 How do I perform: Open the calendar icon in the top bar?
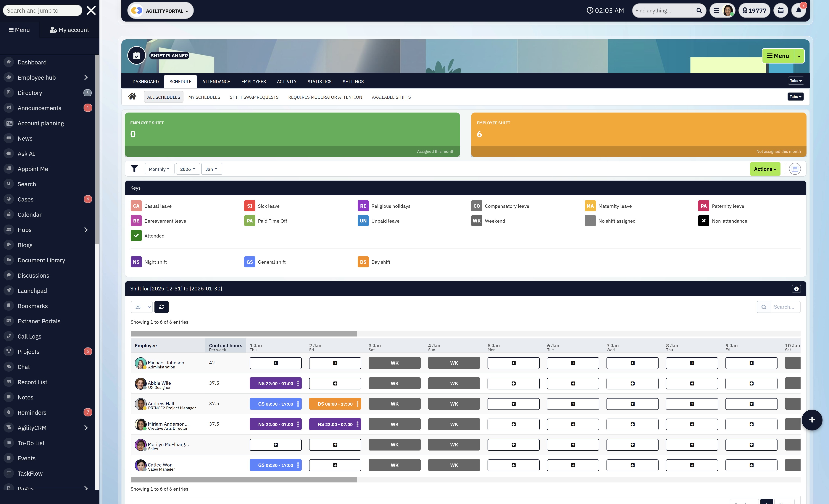tap(780, 10)
